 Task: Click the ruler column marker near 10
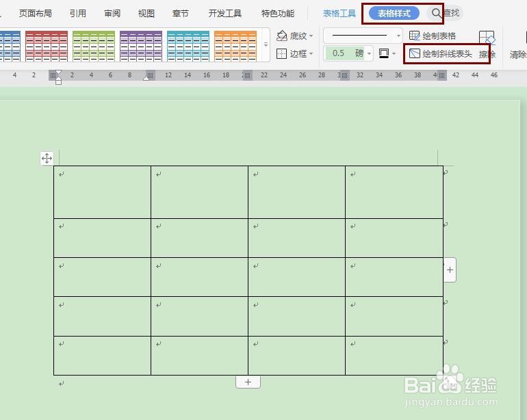coord(151,75)
